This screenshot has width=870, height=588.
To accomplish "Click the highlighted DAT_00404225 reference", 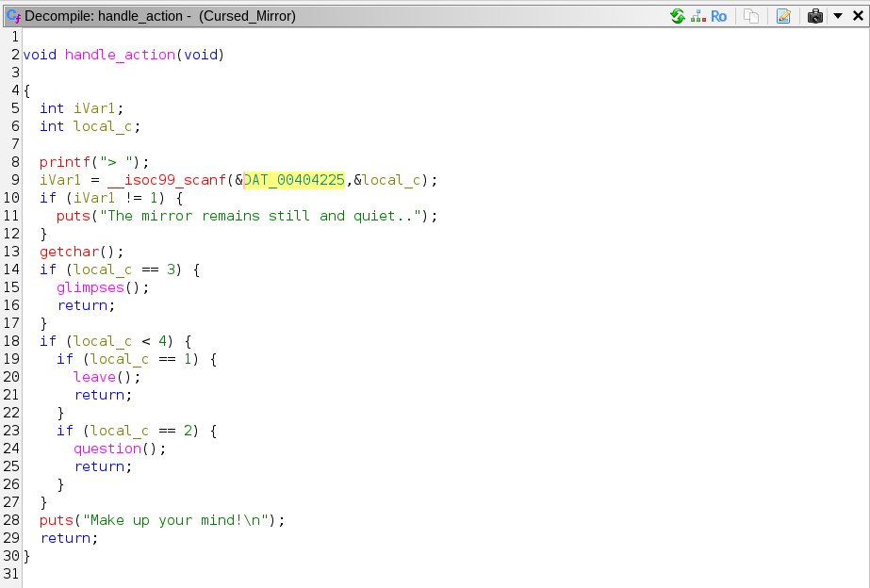I will pyautogui.click(x=294, y=180).
